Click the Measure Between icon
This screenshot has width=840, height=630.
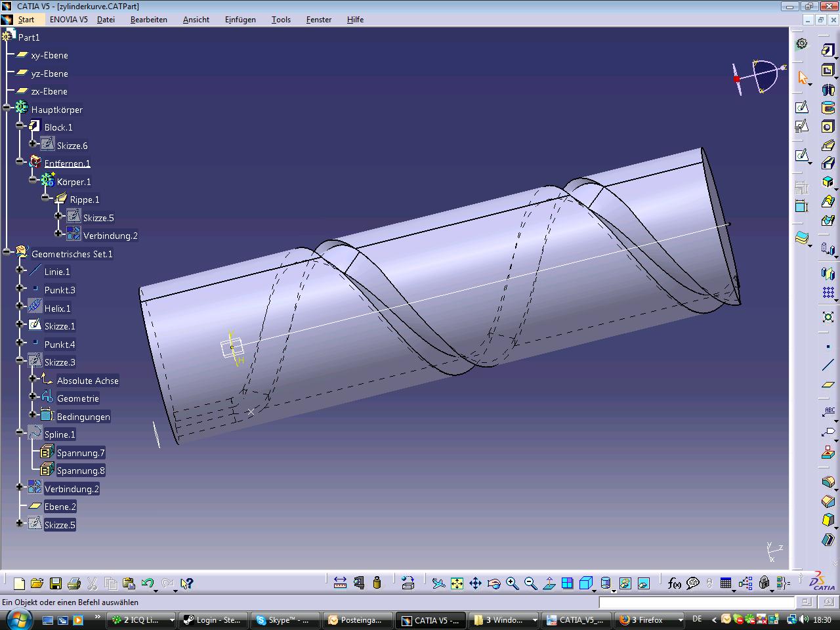pyautogui.click(x=340, y=583)
